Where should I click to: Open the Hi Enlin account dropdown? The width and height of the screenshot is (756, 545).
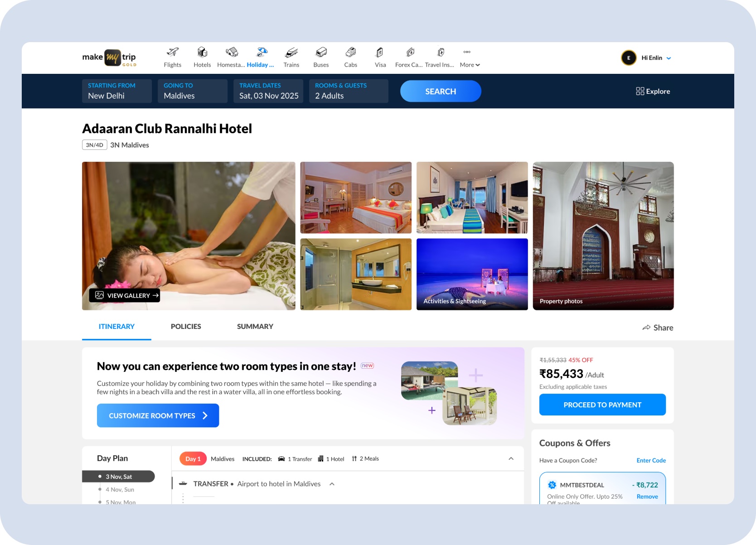coord(656,58)
